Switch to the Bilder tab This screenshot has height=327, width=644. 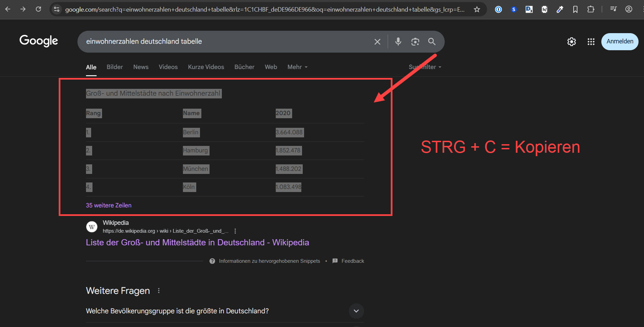(x=114, y=67)
